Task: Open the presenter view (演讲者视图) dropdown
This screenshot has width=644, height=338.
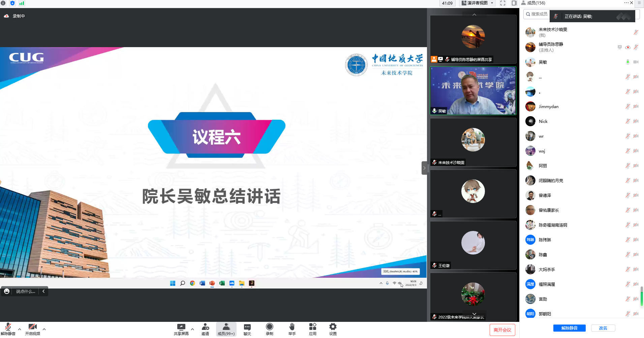Action: tap(478, 3)
